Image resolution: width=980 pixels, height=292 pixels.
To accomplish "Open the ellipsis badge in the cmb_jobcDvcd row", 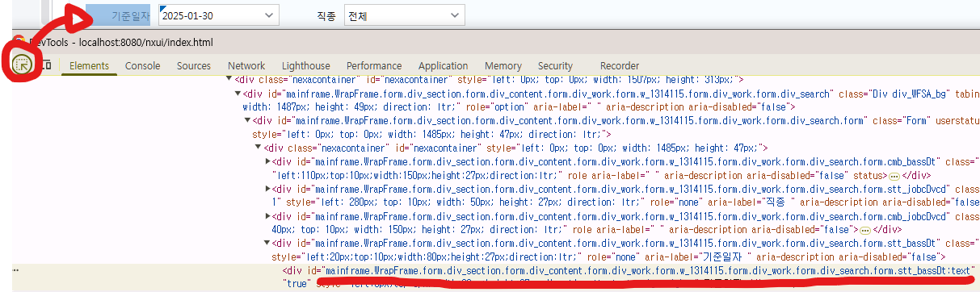I will (864, 230).
